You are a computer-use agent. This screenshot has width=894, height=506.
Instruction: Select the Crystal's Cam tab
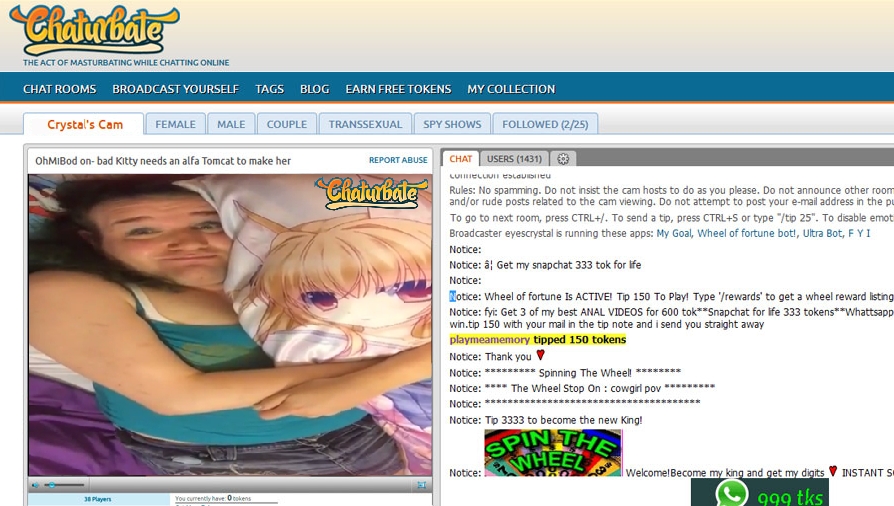(x=84, y=124)
